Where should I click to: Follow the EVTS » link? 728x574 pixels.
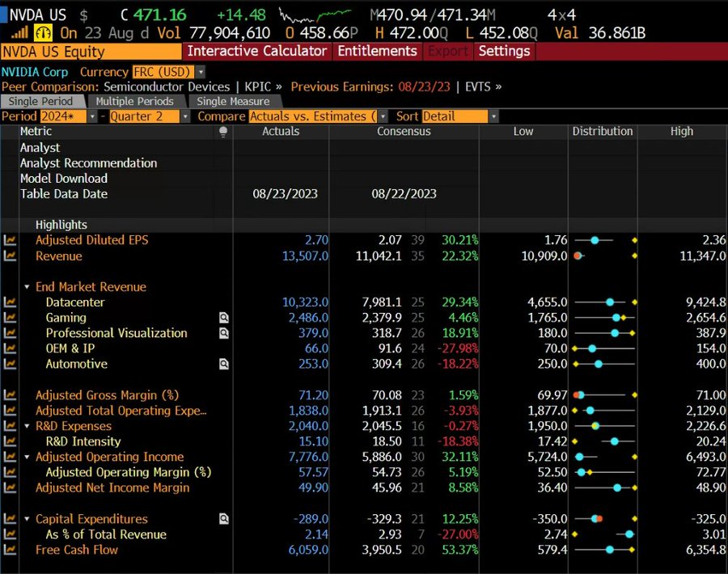484,87
